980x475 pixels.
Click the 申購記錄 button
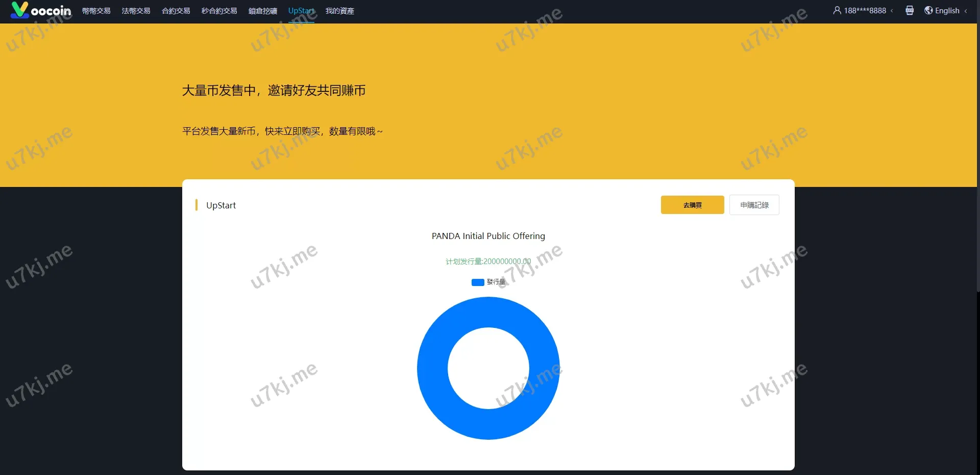(754, 205)
